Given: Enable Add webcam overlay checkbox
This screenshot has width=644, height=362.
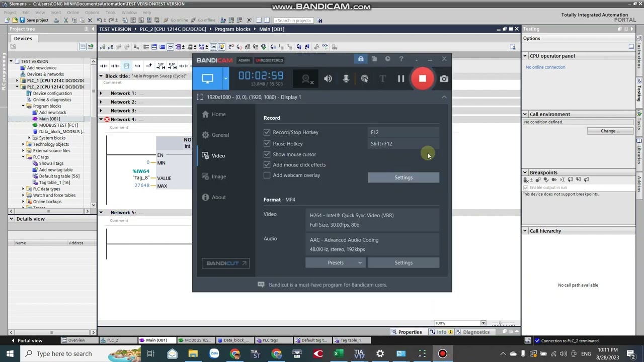Looking at the screenshot, I should click(267, 175).
